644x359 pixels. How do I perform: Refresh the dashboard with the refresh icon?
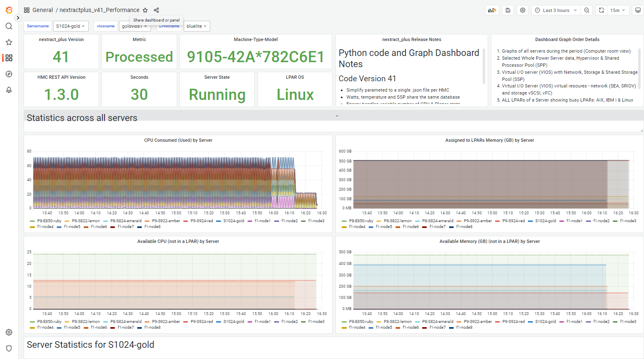(601, 10)
